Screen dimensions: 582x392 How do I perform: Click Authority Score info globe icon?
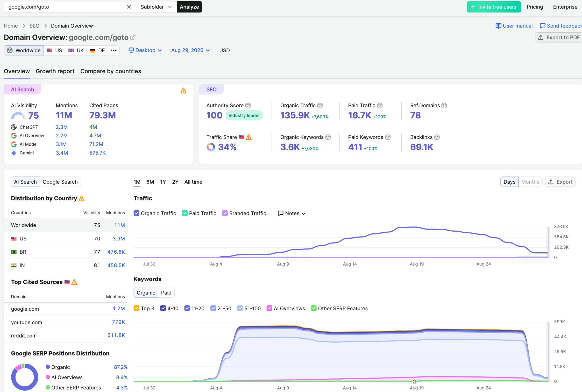(248, 106)
